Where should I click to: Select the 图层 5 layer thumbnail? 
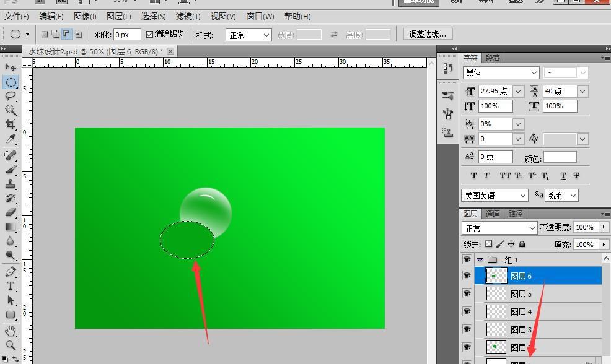click(x=496, y=293)
